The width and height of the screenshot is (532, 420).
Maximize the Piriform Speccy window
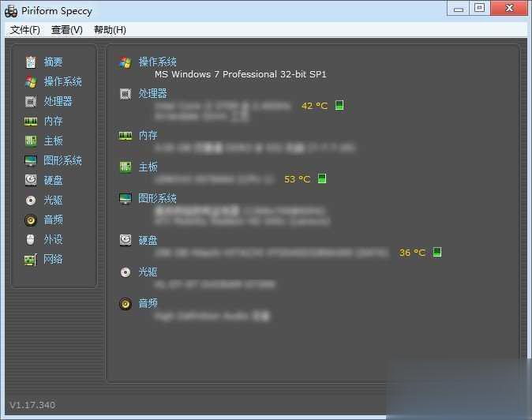479,8
